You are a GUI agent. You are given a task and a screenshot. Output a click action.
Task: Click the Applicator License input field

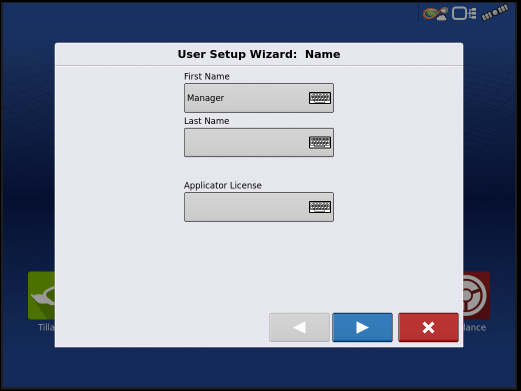click(259, 207)
